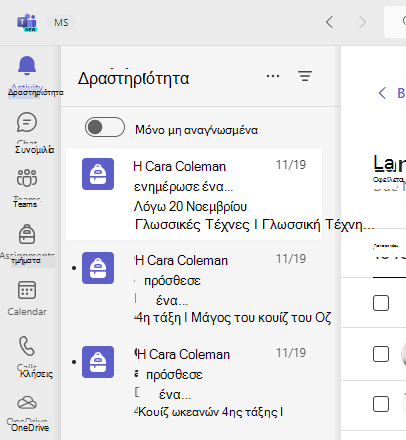Click the back chevron in assignment pane
The width and height of the screenshot is (406, 440).
point(382,93)
